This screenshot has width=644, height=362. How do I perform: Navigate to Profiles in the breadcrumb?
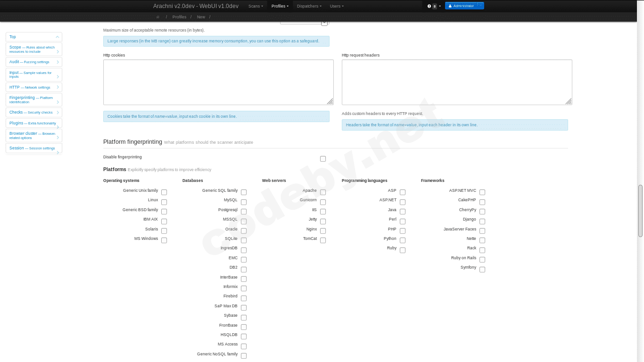(x=179, y=17)
